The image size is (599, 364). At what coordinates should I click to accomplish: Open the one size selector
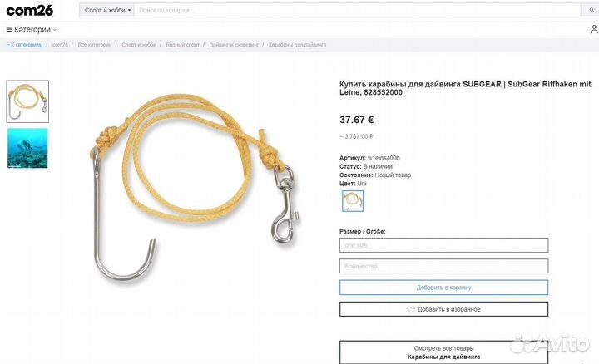tap(443, 245)
